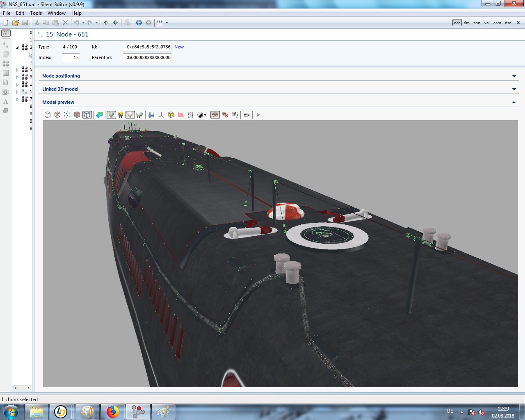Open the Tools menu
525x420 pixels.
pyautogui.click(x=36, y=13)
